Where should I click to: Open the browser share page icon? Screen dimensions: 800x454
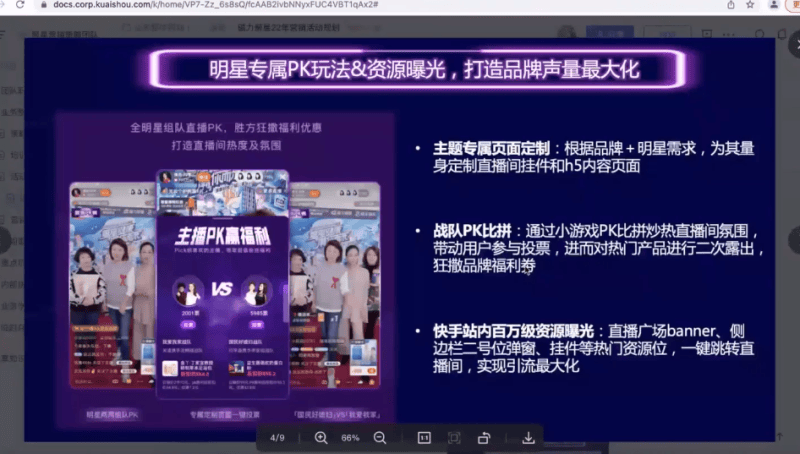click(731, 5)
